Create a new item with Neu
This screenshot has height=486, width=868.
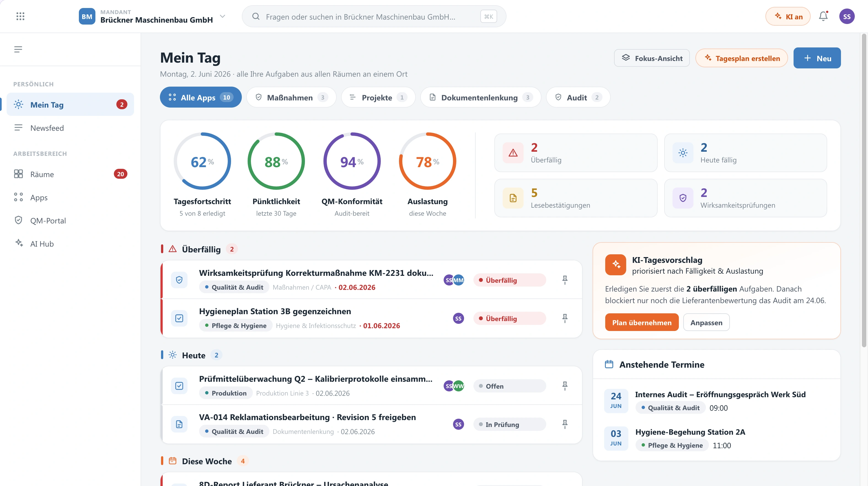(817, 58)
